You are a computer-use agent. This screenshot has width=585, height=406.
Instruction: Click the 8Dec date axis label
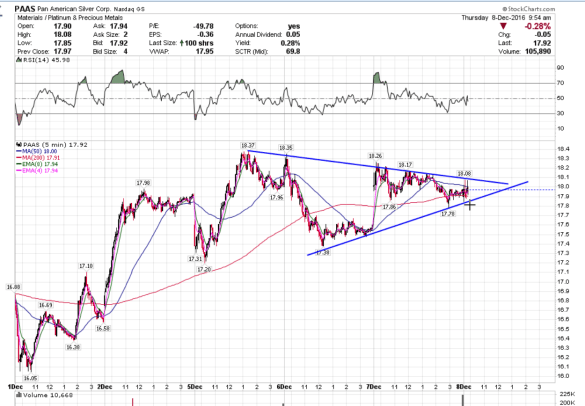click(463, 387)
